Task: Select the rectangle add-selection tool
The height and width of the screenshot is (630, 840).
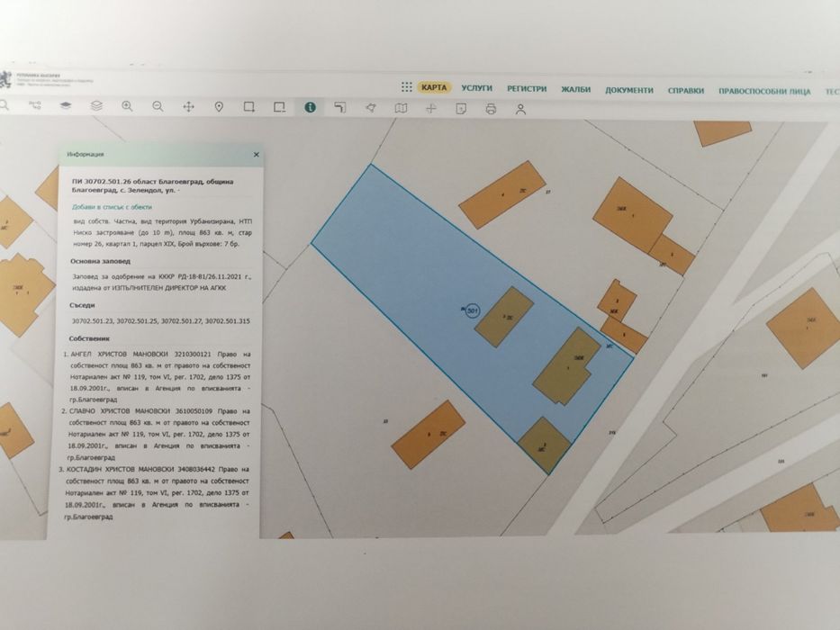Action: coord(249,107)
